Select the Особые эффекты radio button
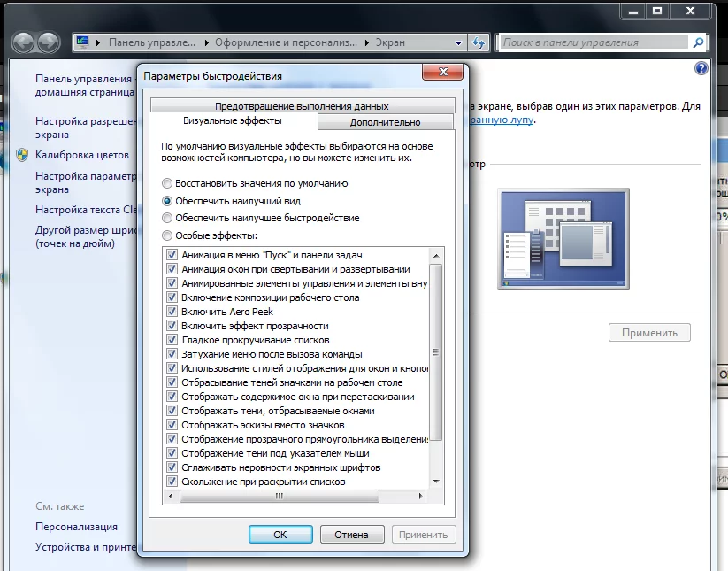The width and height of the screenshot is (728, 571). pos(167,235)
